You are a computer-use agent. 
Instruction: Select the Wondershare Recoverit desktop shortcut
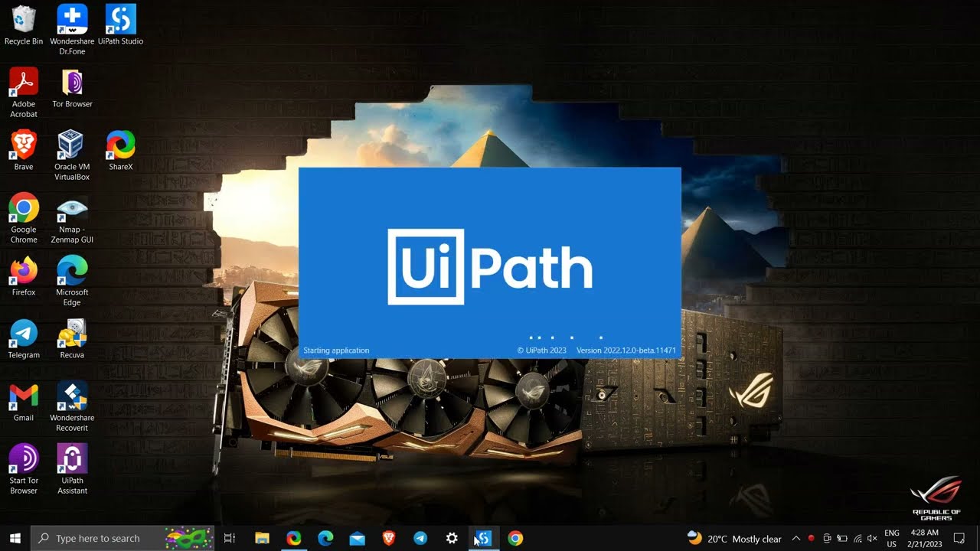(72, 406)
